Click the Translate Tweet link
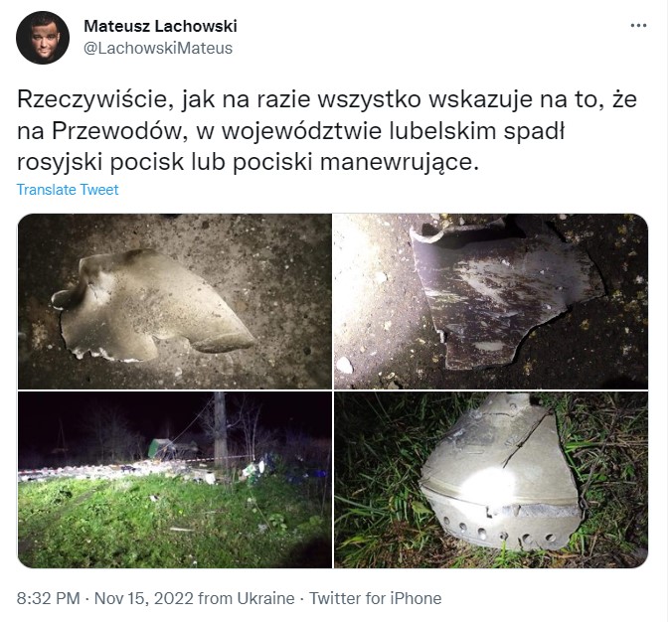672x622 pixels. (x=68, y=190)
